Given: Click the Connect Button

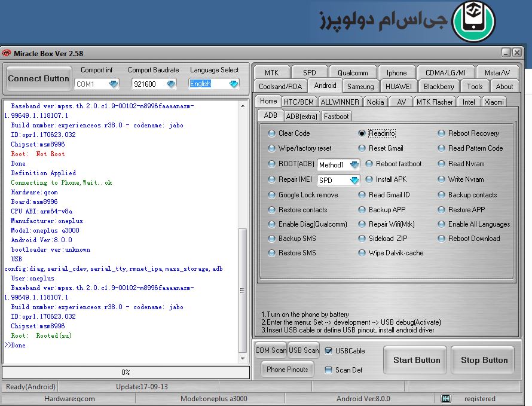Looking at the screenshot, I should point(39,78).
